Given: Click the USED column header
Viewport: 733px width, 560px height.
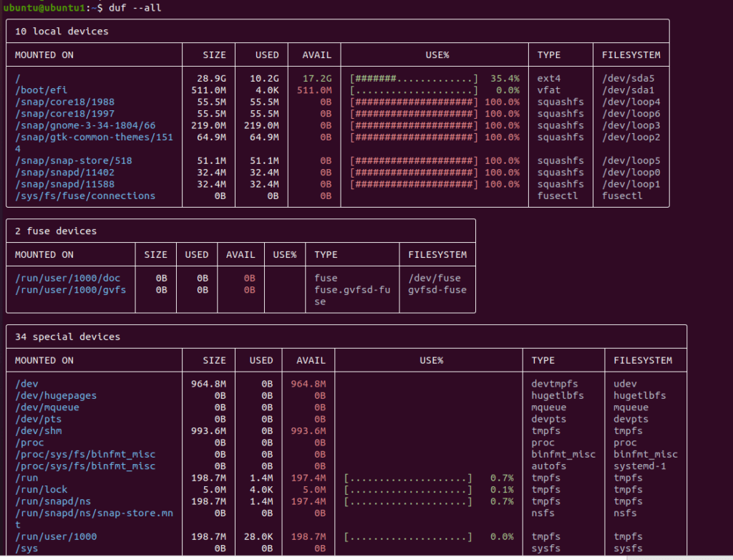Looking at the screenshot, I should (267, 54).
